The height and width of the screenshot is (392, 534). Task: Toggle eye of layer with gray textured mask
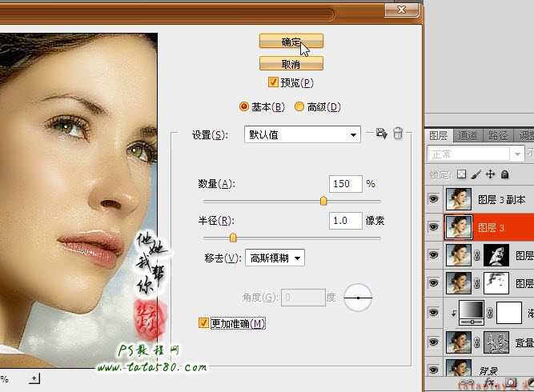click(434, 342)
